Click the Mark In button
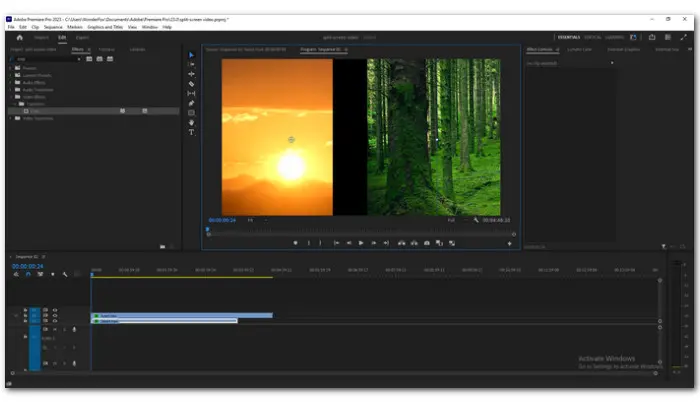 tap(308, 243)
